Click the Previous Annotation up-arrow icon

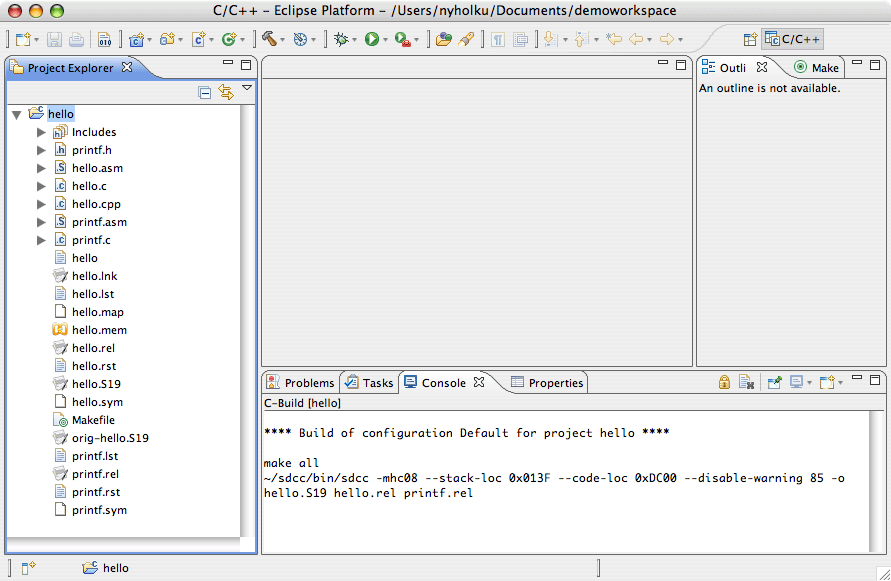pos(581,39)
